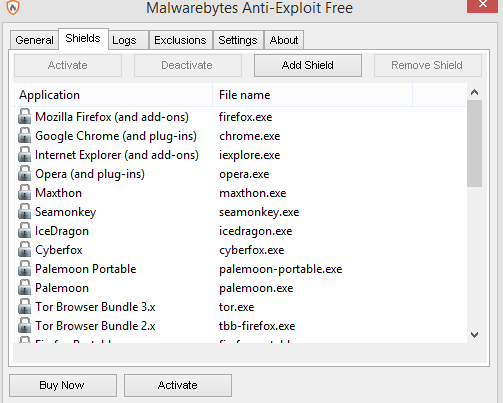Screen dimensions: 503x403
Task: Click the Buy Now button
Action: (x=63, y=385)
